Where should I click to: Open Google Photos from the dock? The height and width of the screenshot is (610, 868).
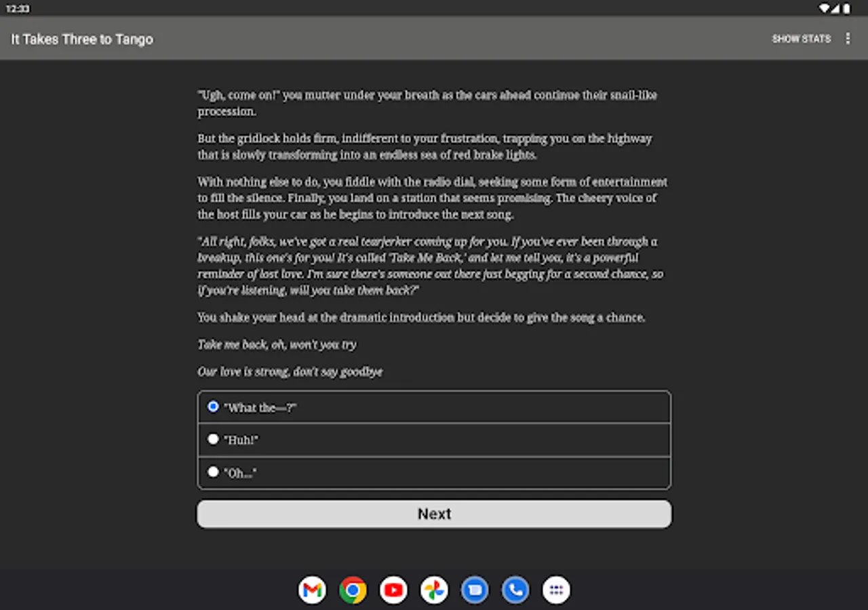[x=433, y=590]
